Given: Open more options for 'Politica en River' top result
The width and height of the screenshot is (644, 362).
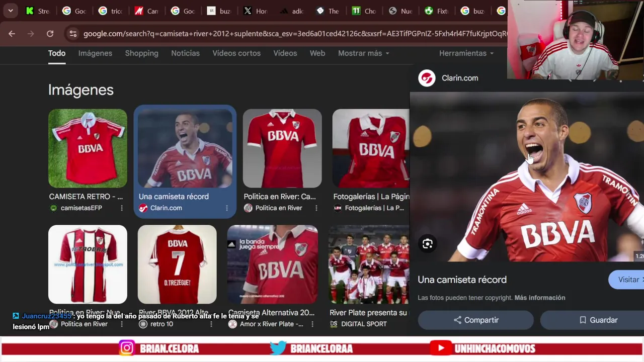Looking at the screenshot, I should pyautogui.click(x=316, y=208).
